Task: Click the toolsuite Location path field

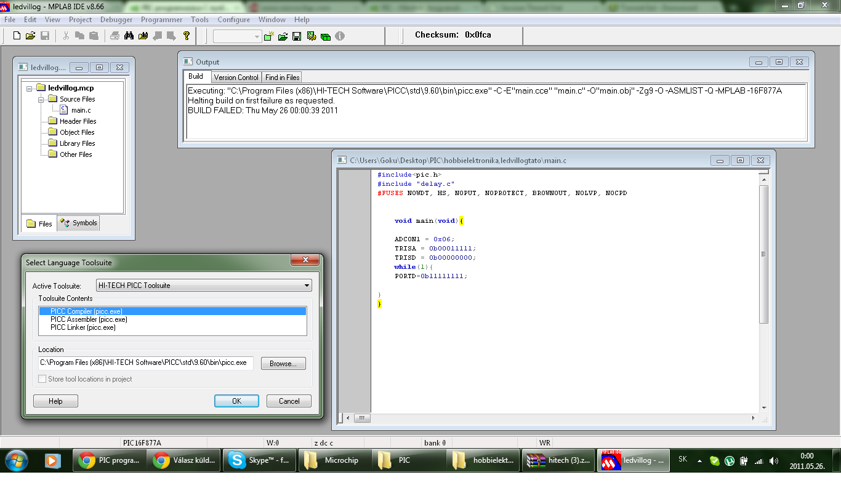Action: (x=146, y=363)
